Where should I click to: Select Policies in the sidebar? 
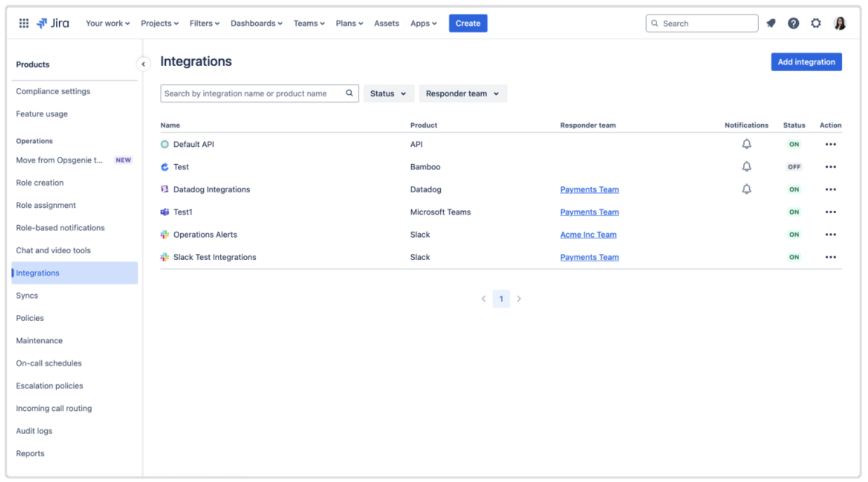click(x=29, y=317)
